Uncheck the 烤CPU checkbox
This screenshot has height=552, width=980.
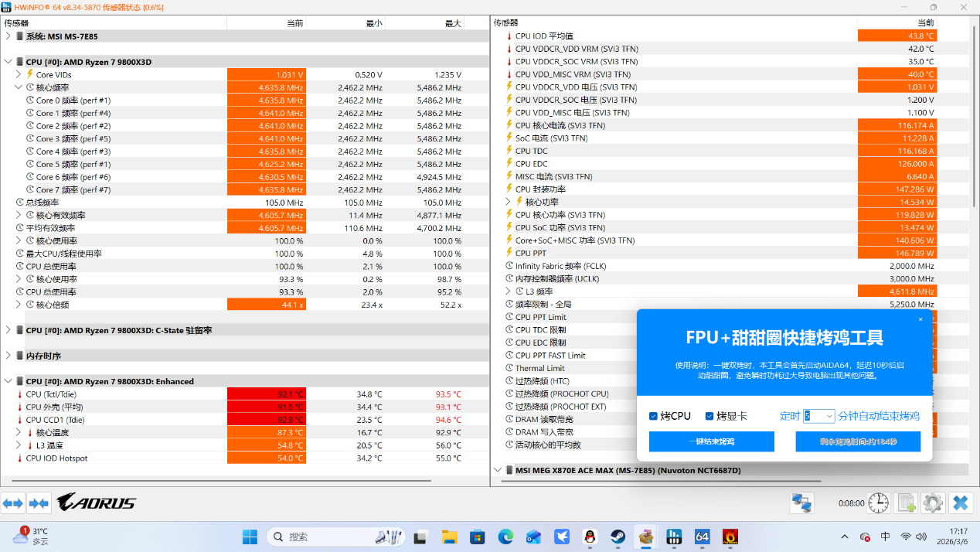pos(654,416)
